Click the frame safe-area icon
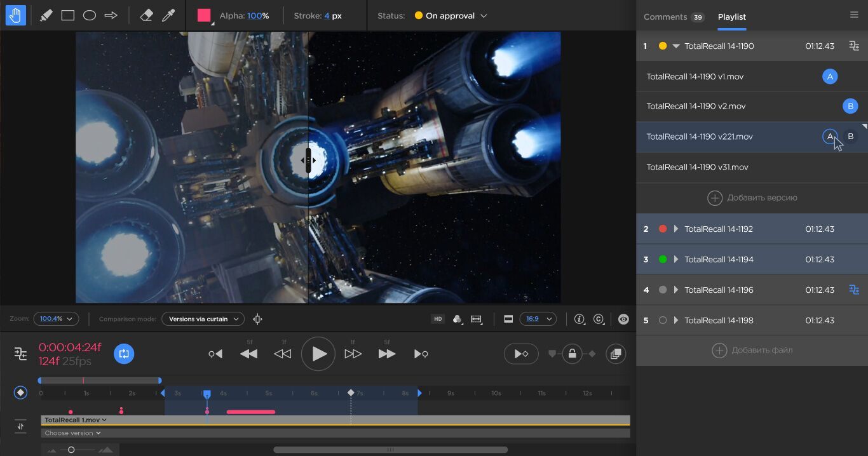 tap(477, 319)
